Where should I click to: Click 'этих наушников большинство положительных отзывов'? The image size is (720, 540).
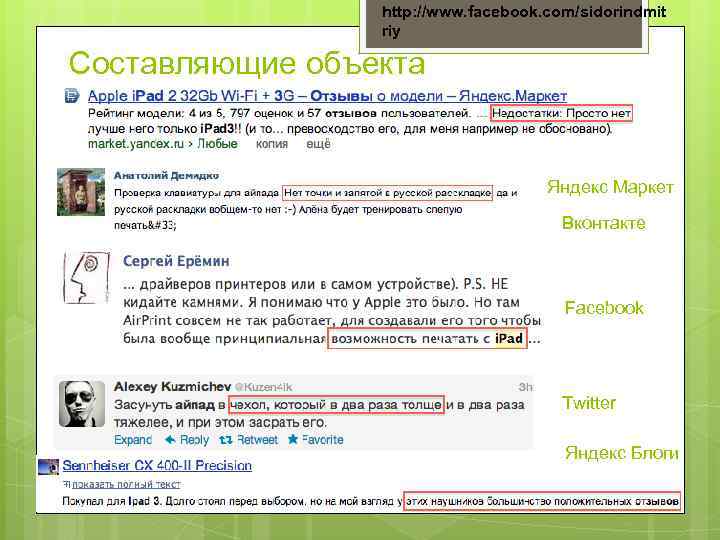pyautogui.click(x=542, y=501)
